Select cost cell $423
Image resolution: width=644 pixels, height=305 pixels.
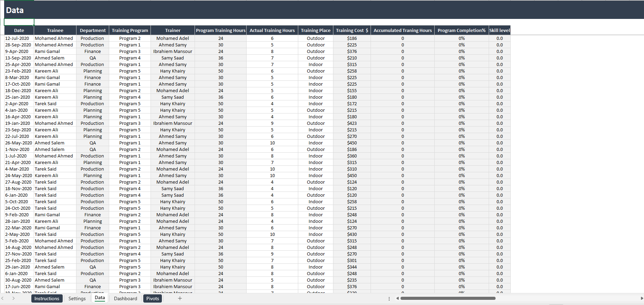[352, 123]
